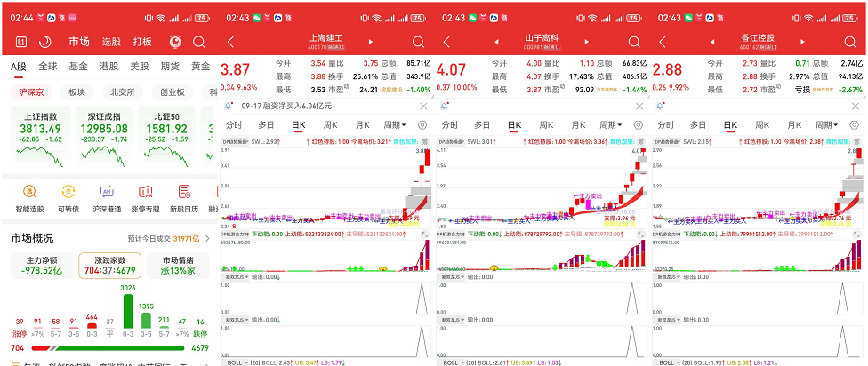
Task: Choose the 北交所 filter chip
Action: (123, 92)
